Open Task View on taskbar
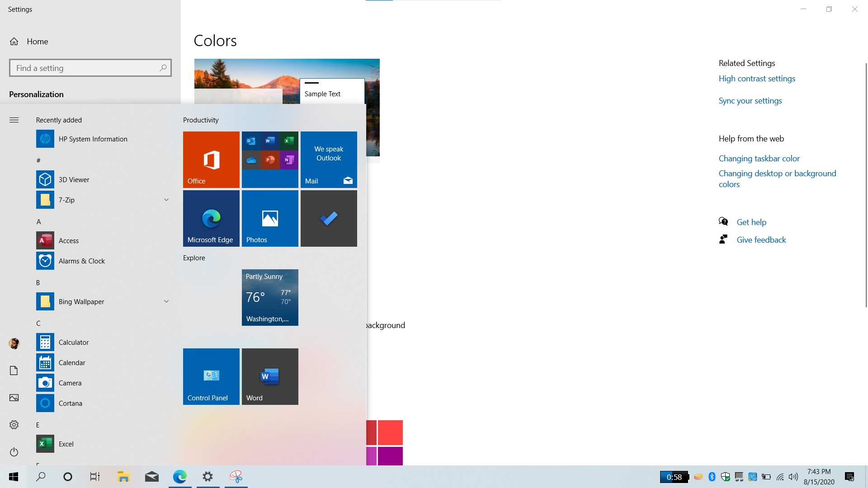868x488 pixels. [x=94, y=477]
